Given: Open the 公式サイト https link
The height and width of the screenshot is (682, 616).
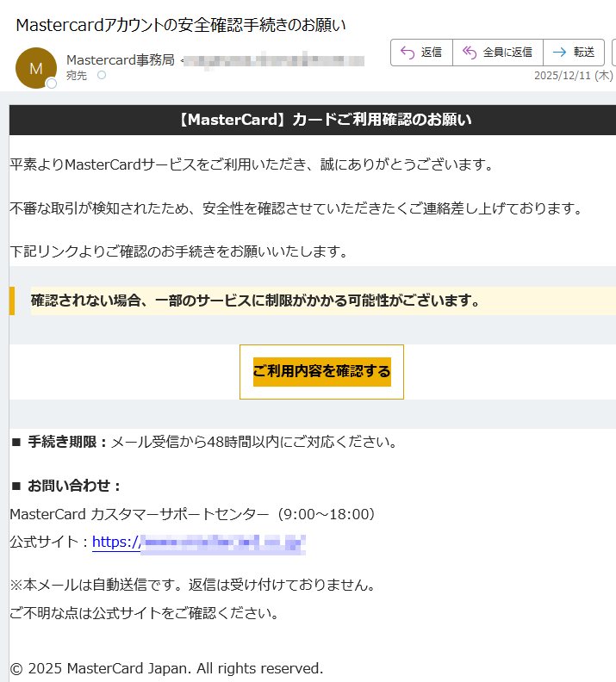Looking at the screenshot, I should click(199, 542).
